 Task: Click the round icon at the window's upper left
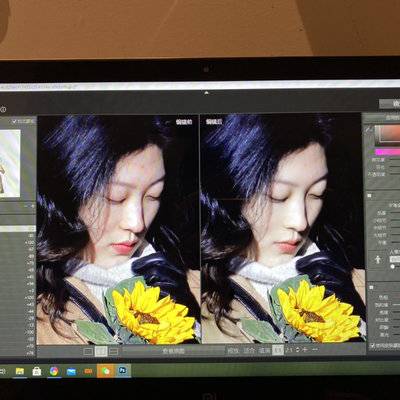3,109
